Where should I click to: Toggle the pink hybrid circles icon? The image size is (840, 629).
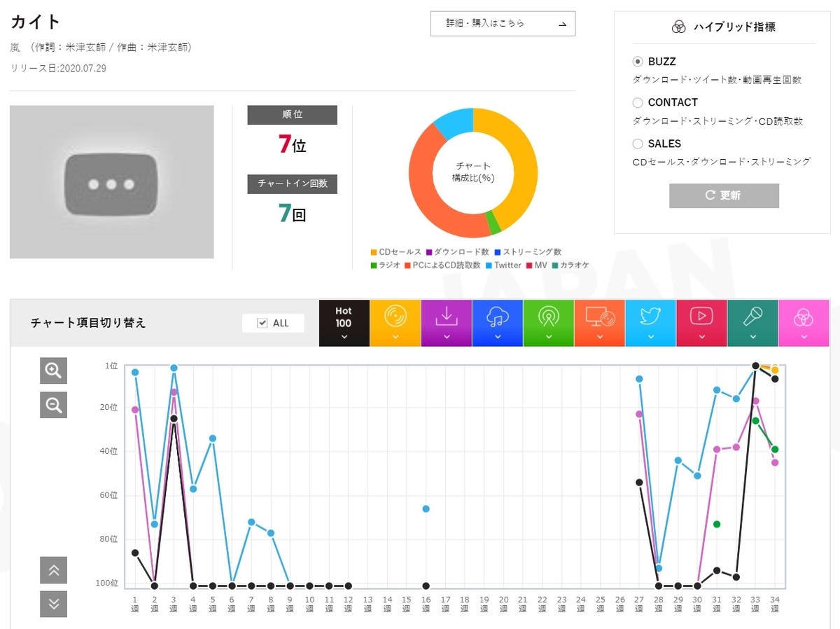tap(804, 323)
